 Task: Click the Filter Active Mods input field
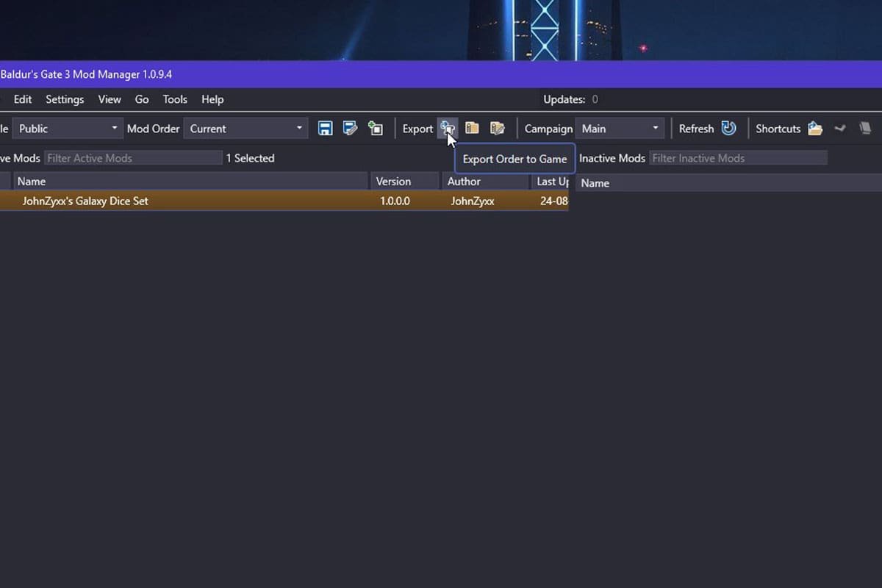point(133,158)
